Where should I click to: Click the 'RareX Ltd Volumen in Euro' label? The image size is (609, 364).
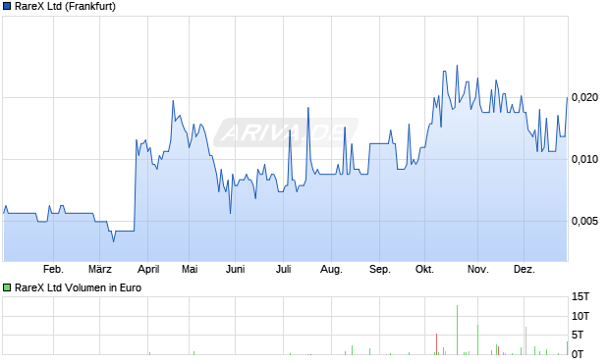[78, 287]
